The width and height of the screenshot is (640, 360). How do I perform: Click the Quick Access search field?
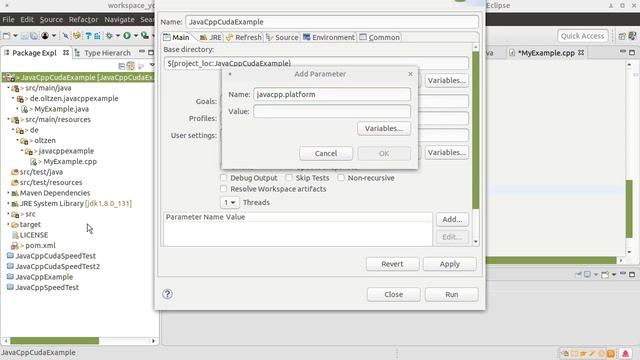click(582, 36)
